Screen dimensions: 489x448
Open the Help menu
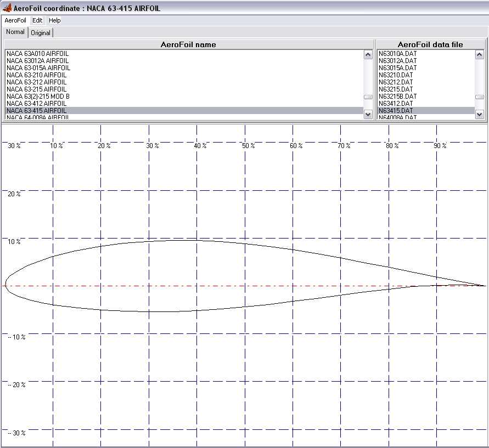click(x=54, y=20)
